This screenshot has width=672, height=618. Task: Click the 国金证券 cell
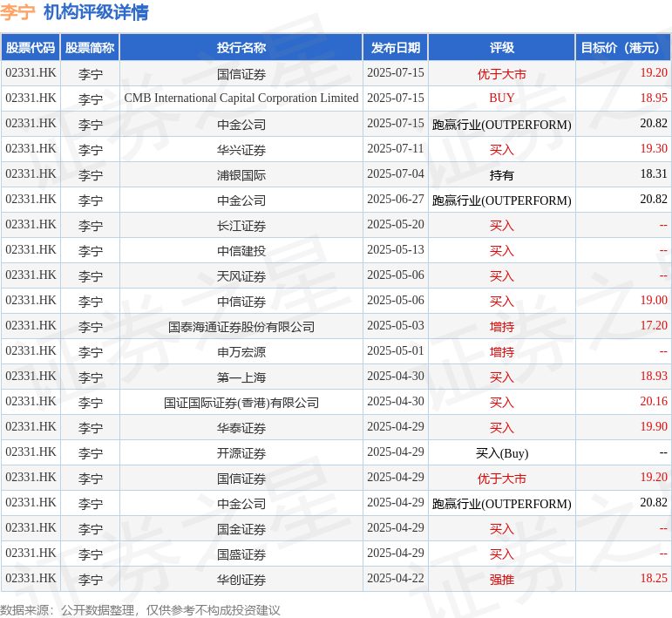click(x=241, y=529)
